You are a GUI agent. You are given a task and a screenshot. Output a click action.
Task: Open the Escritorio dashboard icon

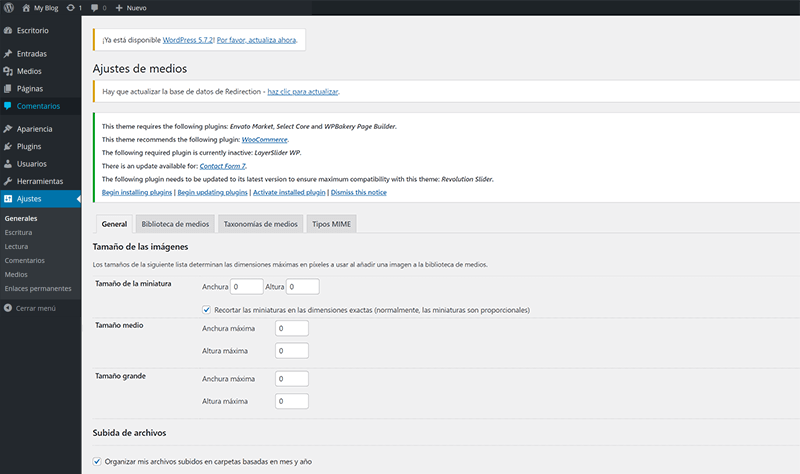tap(8, 31)
